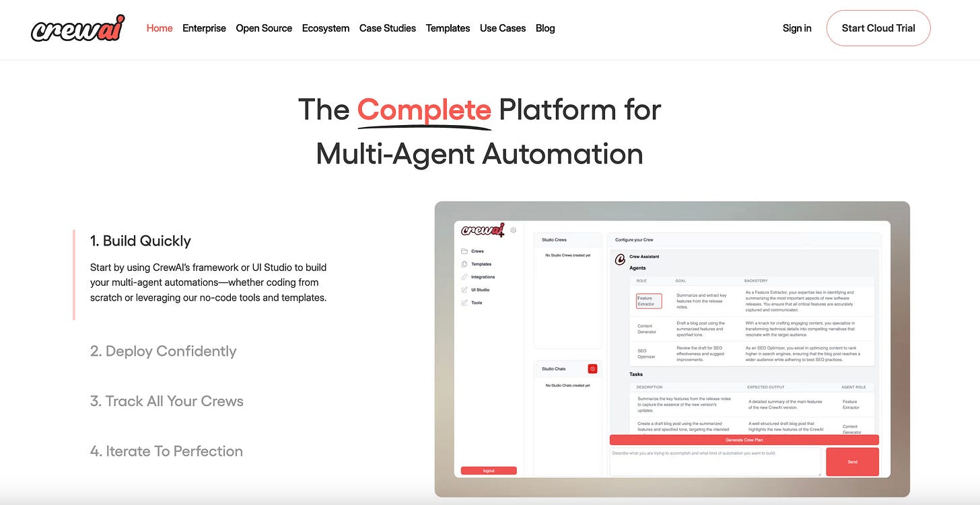Click the Start Cloud Trial button
The image size is (980, 505).
pyautogui.click(x=878, y=28)
